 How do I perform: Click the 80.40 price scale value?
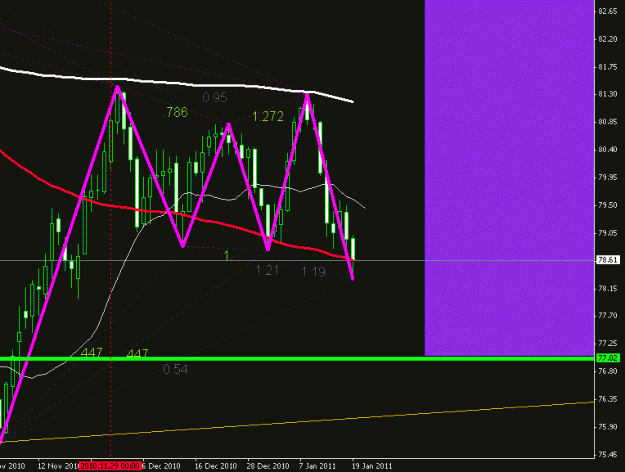point(608,149)
